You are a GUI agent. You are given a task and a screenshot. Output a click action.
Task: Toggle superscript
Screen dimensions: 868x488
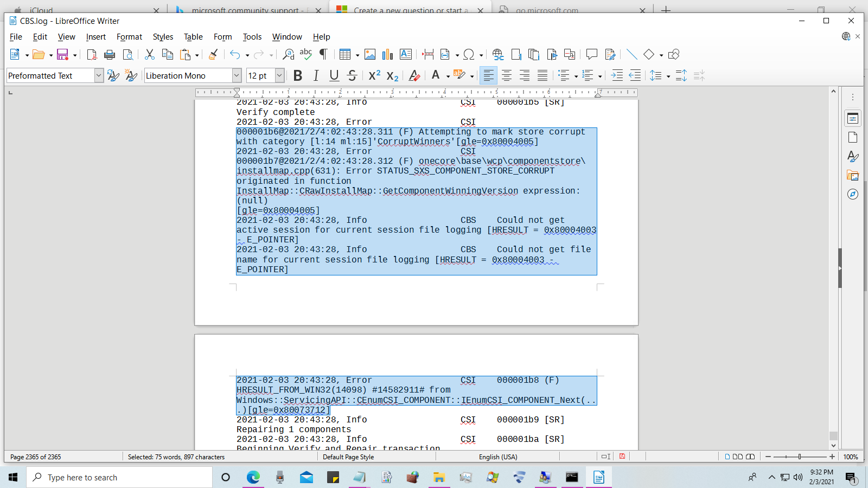click(x=374, y=75)
